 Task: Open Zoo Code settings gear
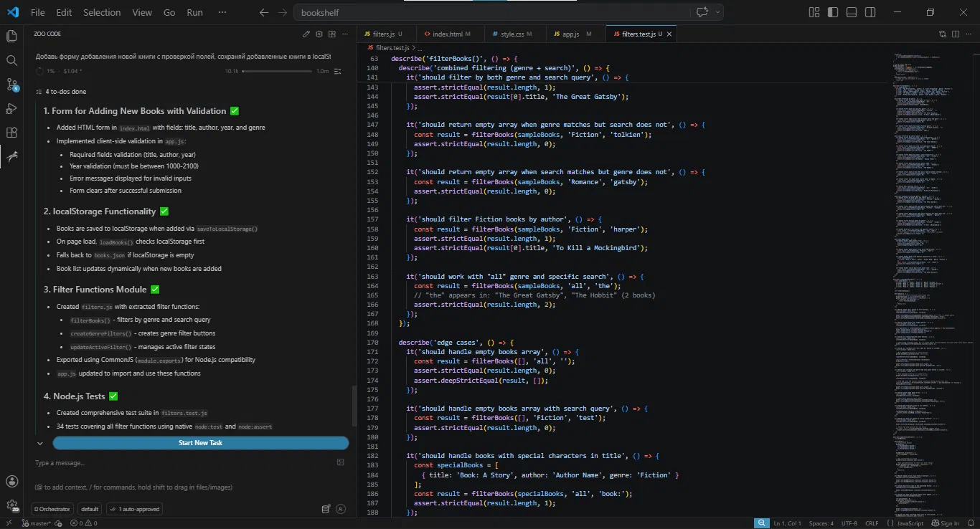[x=319, y=34]
